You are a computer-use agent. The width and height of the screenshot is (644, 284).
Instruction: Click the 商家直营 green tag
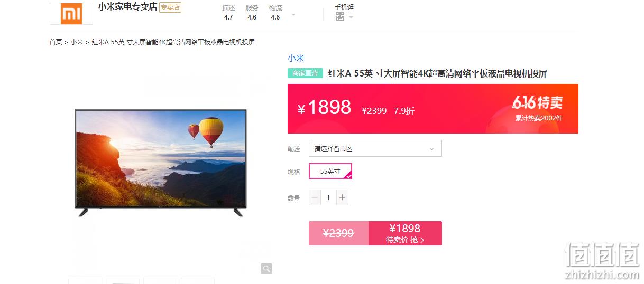click(305, 73)
